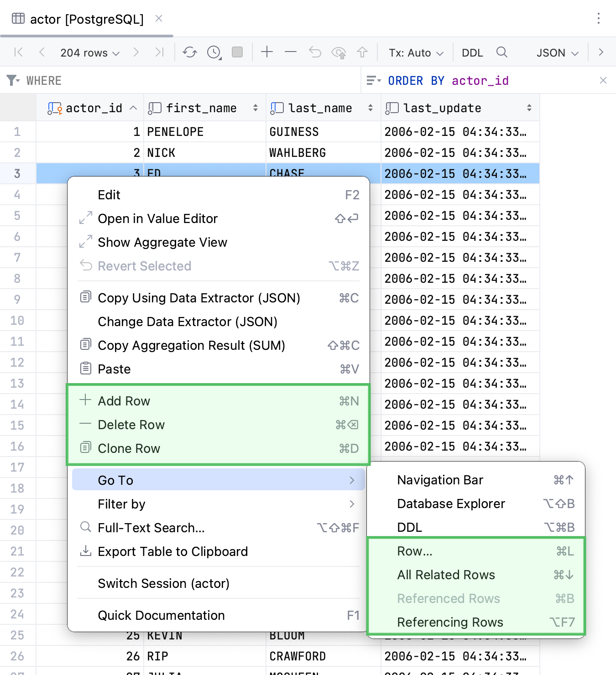
Task: Open the Tx: Auto transaction mode dropdown
Action: coord(415,52)
